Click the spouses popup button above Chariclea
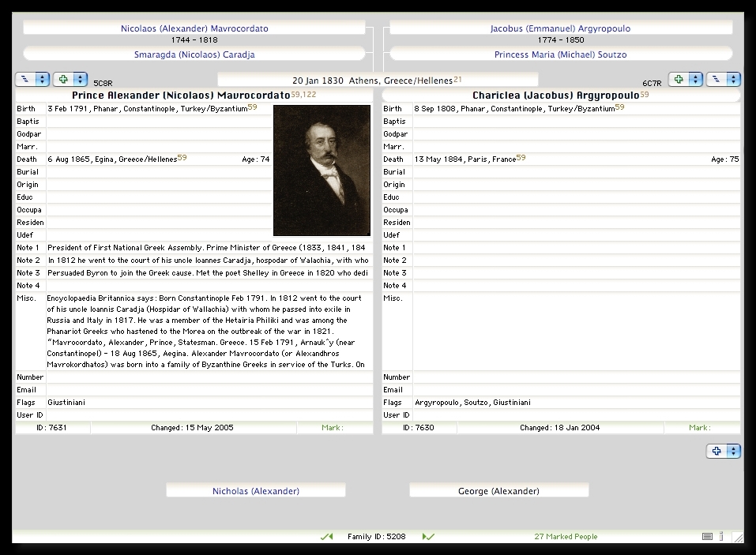The width and height of the screenshot is (756, 555). pyautogui.click(x=723, y=80)
